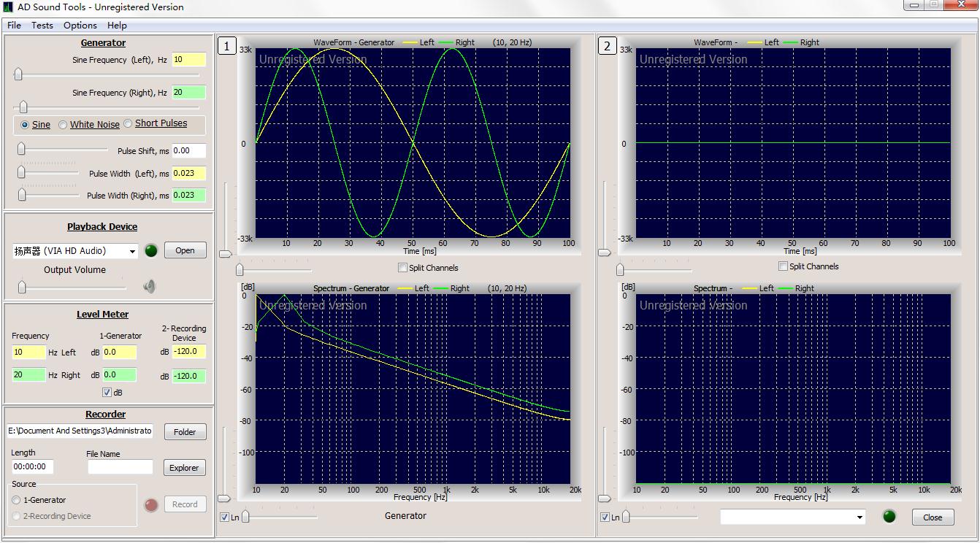Click the green LED beside Playback Device
This screenshot has height=543, width=980.
[x=151, y=250]
